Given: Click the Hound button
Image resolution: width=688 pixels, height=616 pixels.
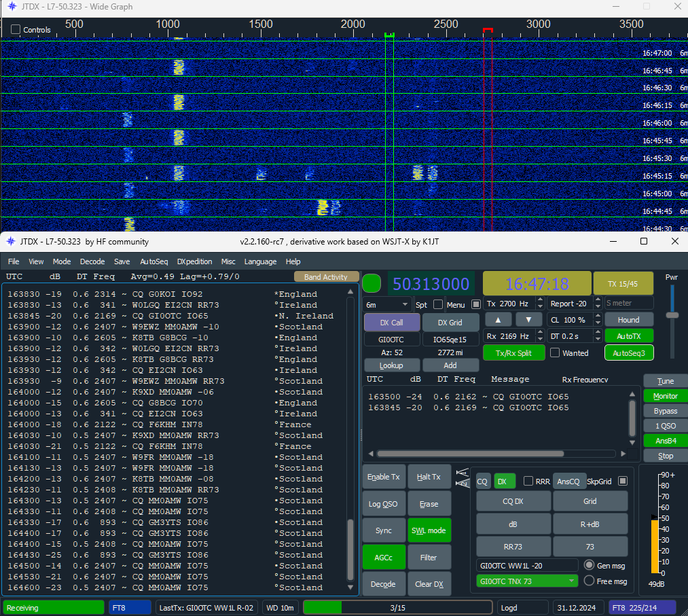Looking at the screenshot, I should 629,320.
